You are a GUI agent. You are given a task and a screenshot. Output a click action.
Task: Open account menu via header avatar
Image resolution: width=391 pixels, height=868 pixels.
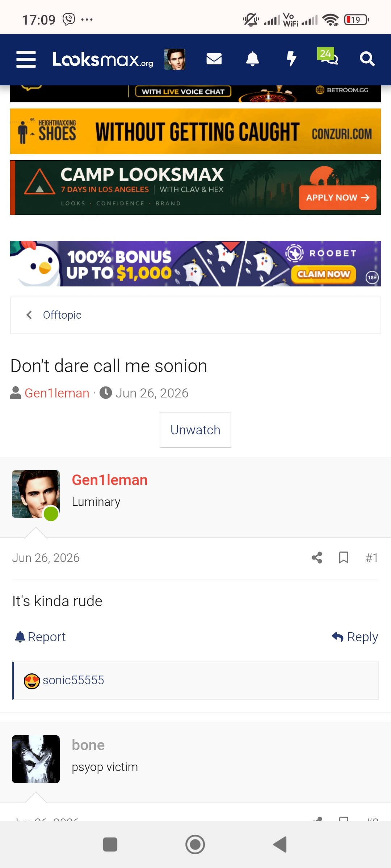(175, 59)
